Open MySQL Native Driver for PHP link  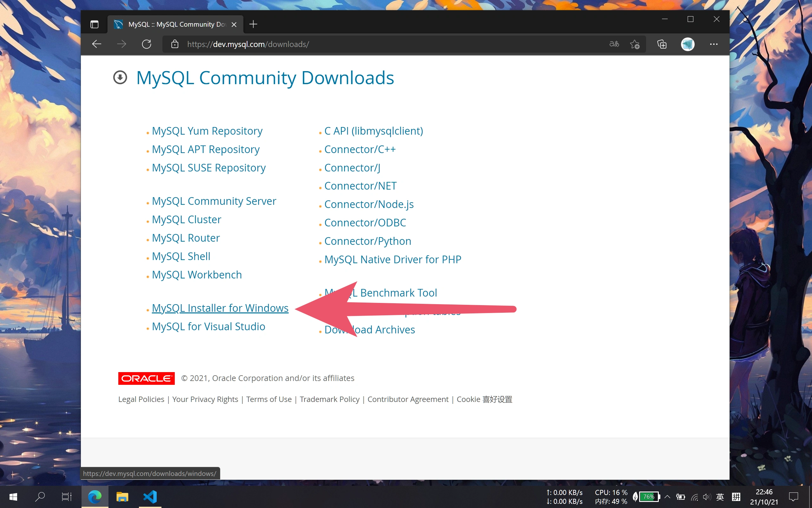[x=393, y=259]
